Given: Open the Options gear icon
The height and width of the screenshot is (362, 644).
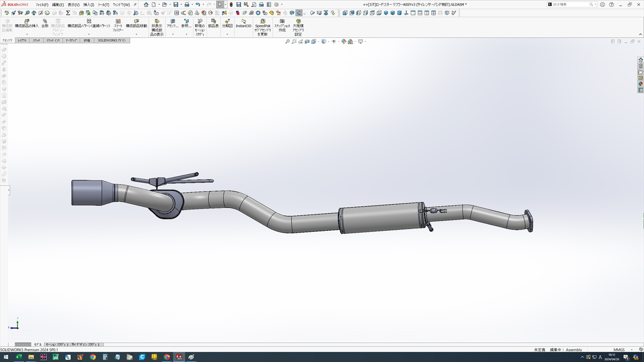Looking at the screenshot, I should point(276,5).
